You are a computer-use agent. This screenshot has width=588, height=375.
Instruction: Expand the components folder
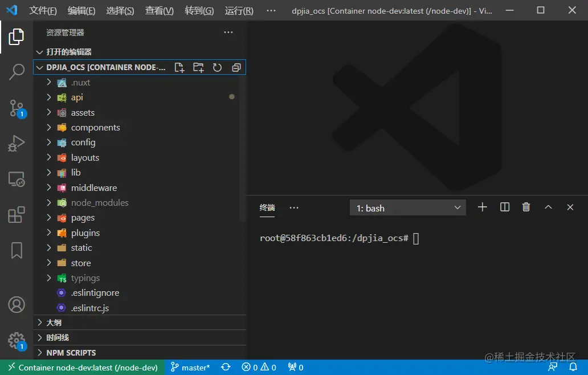(140, 128)
